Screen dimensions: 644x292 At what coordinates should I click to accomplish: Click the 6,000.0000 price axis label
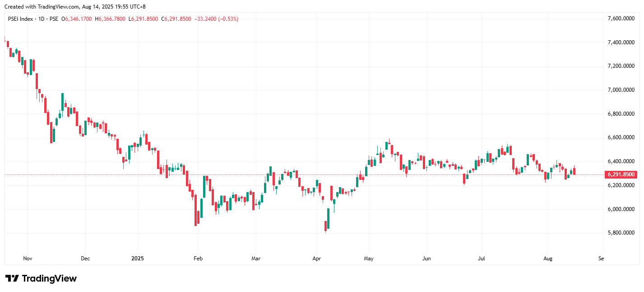point(621,209)
